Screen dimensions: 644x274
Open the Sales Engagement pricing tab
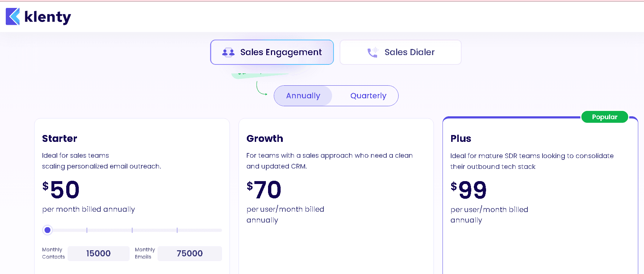coord(272,52)
